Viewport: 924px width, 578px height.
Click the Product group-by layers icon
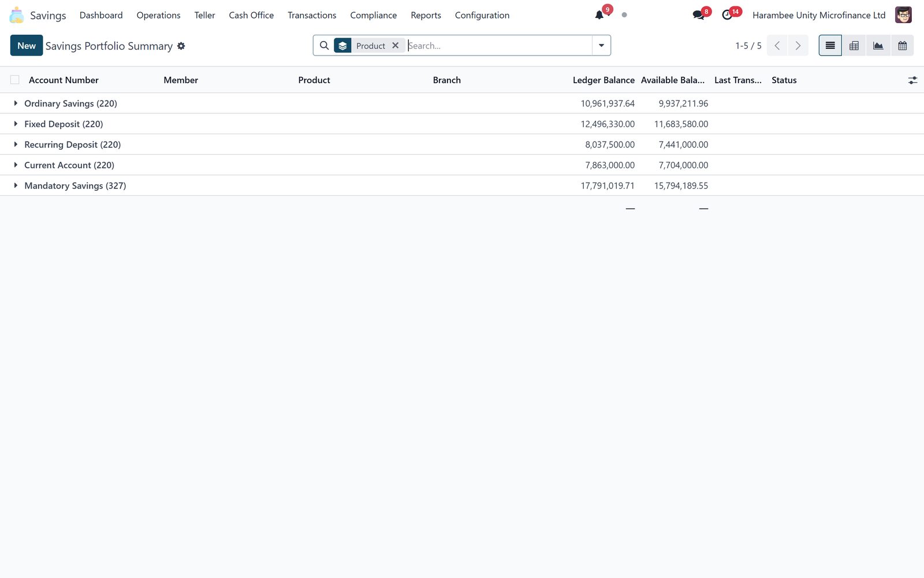(x=342, y=46)
